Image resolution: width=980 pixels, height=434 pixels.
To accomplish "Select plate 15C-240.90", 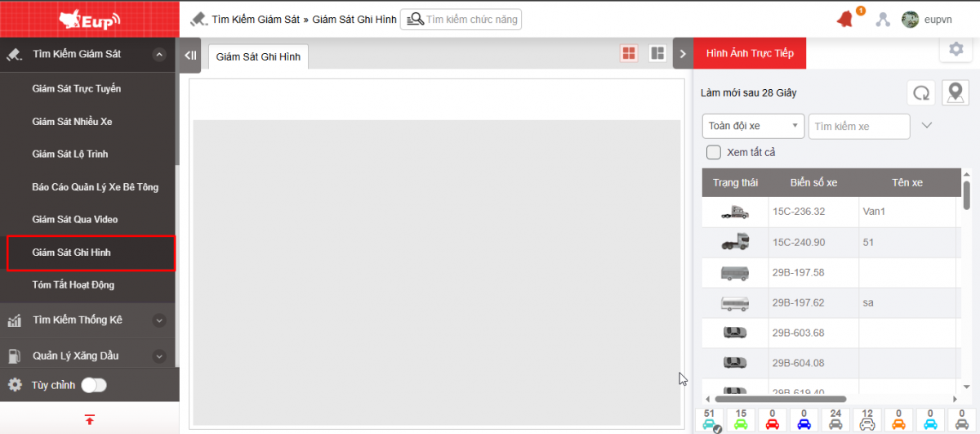I will click(x=799, y=242).
